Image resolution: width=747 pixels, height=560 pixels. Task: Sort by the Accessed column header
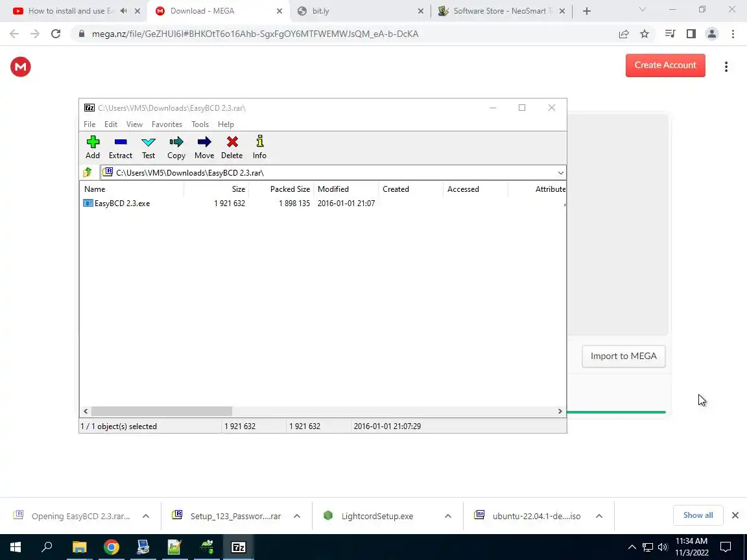[x=475, y=189]
